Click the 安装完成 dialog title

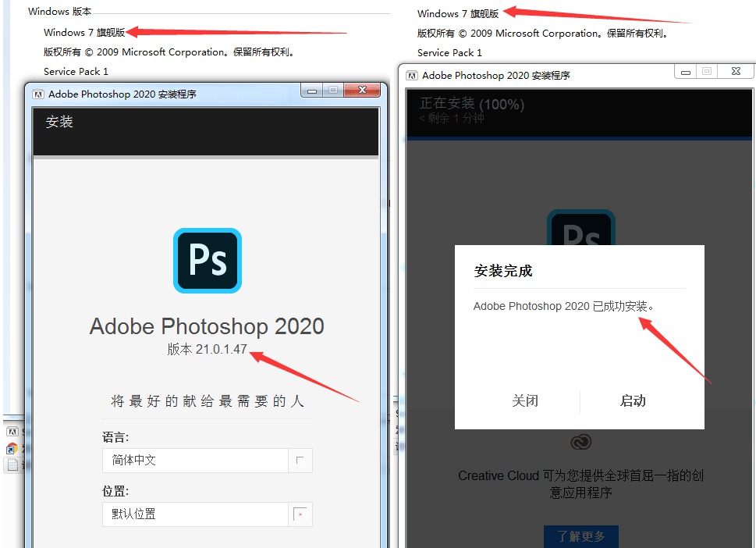[x=503, y=271]
